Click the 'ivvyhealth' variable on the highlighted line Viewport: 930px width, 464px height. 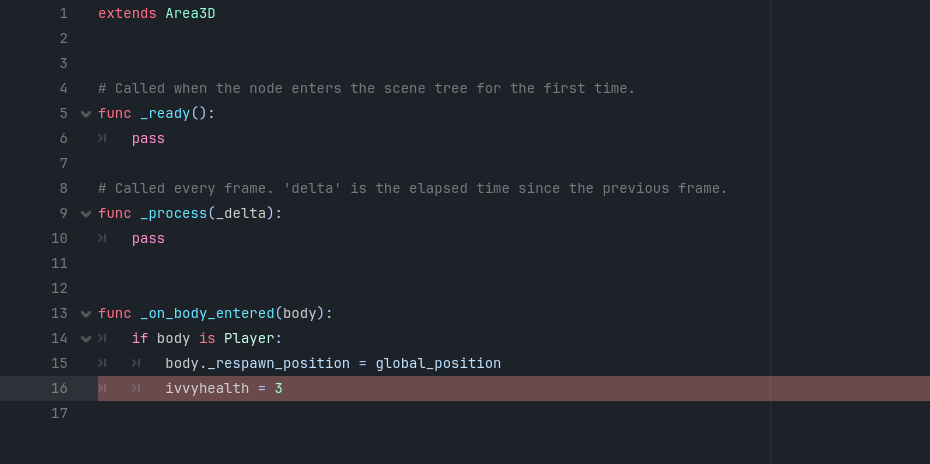tap(207, 388)
